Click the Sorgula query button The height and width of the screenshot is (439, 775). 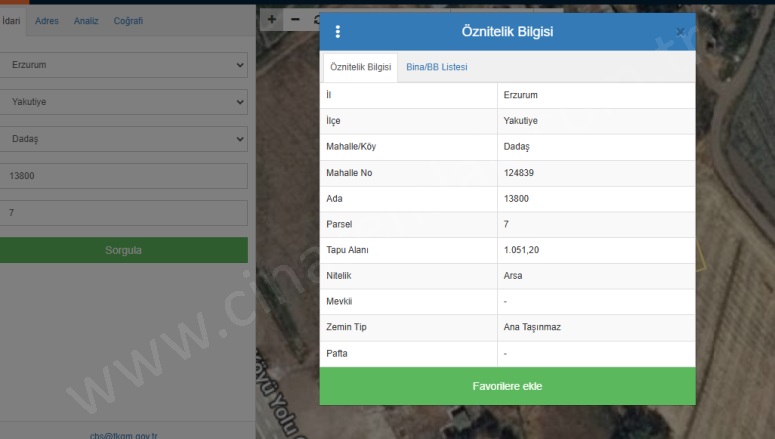123,250
